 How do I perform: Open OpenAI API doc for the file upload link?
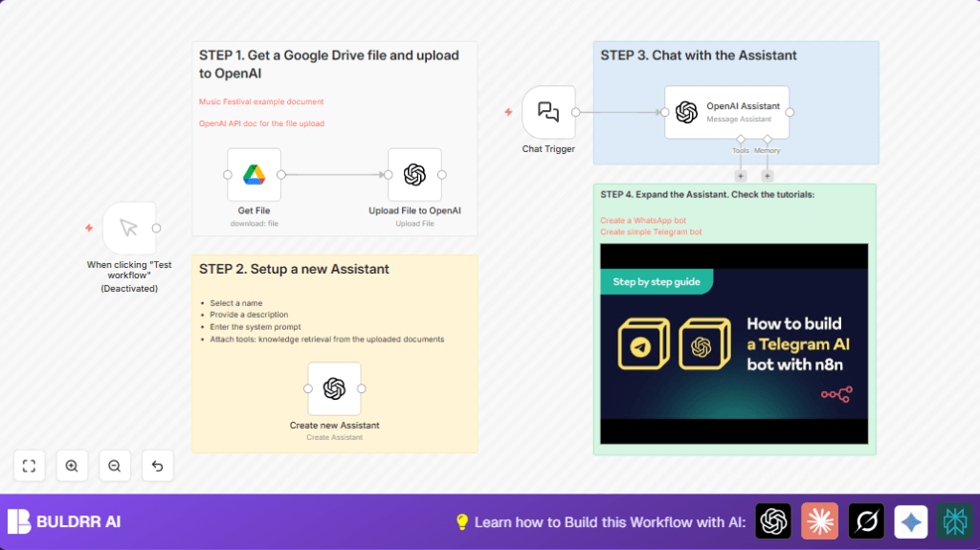pos(261,123)
